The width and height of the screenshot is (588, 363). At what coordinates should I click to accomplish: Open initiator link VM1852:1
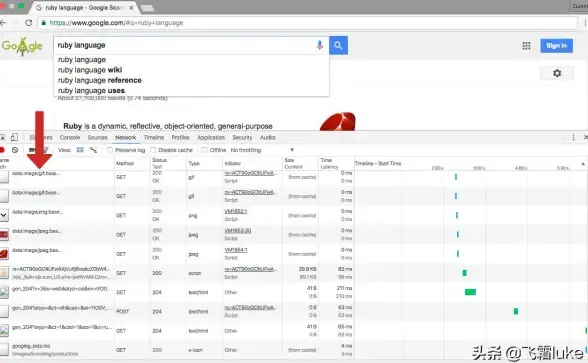click(236, 212)
